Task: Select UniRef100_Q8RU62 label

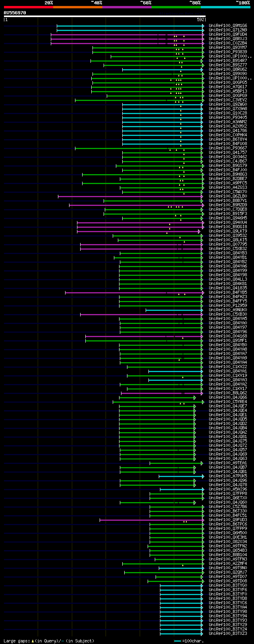Action: point(228,70)
